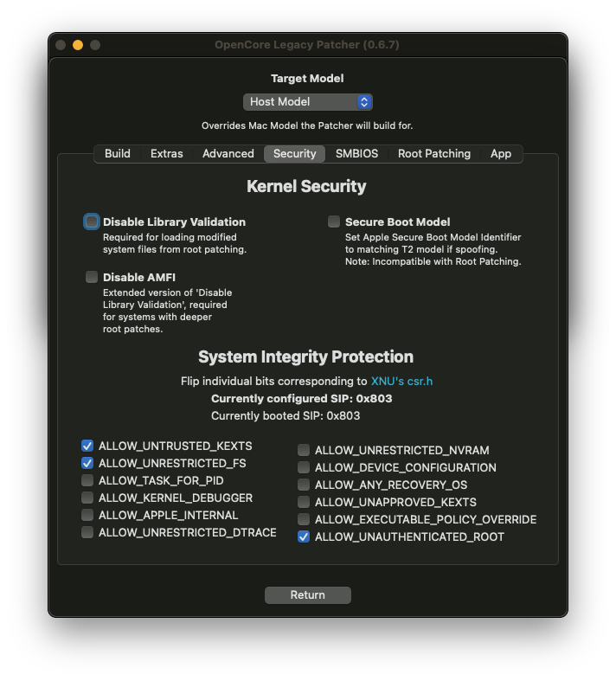This screenshot has width=616, height=681.
Task: Enable Disable Library Validation checkbox
Action: pyautogui.click(x=92, y=222)
